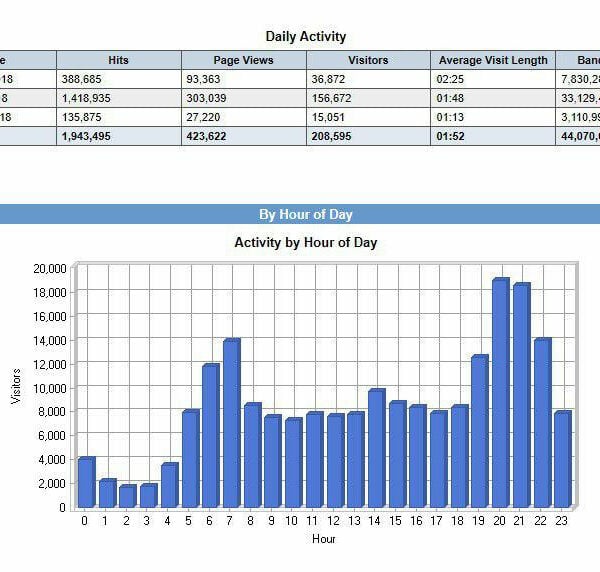This screenshot has height=572, width=600.
Task: Click the Average Visit Length column header
Action: click(x=493, y=60)
